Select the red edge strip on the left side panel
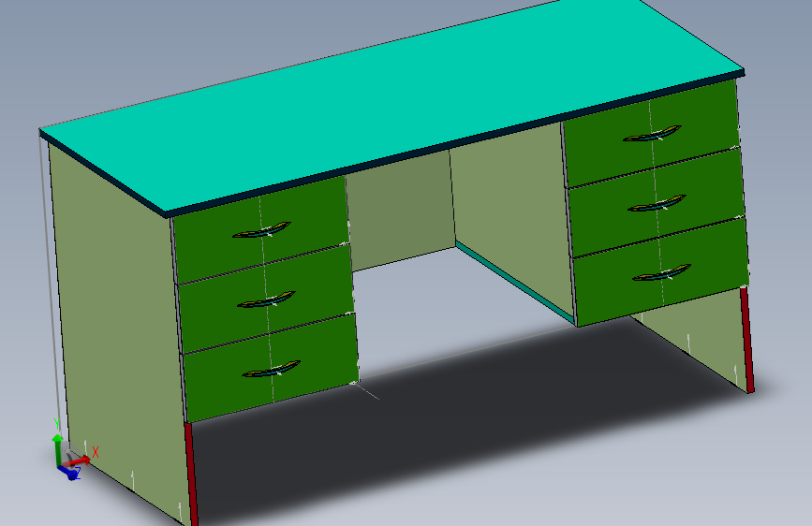Screen dimensions: 812x526 point(191,473)
